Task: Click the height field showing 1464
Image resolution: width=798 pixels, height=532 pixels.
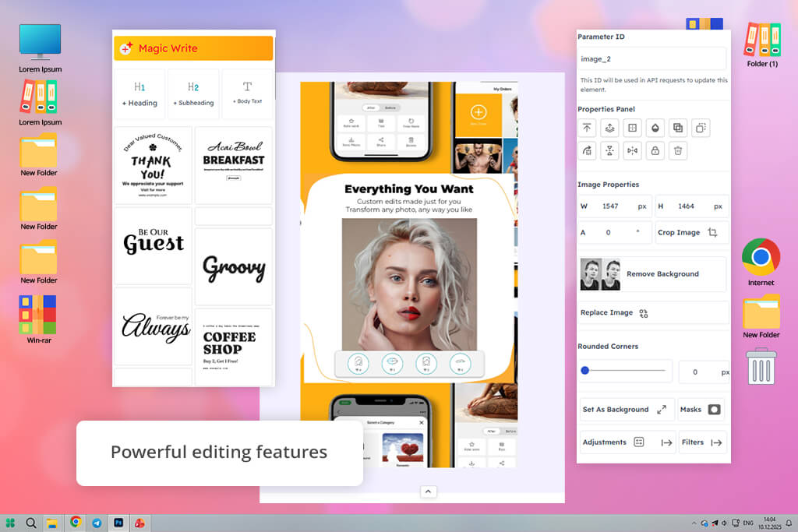Action: tap(691, 206)
